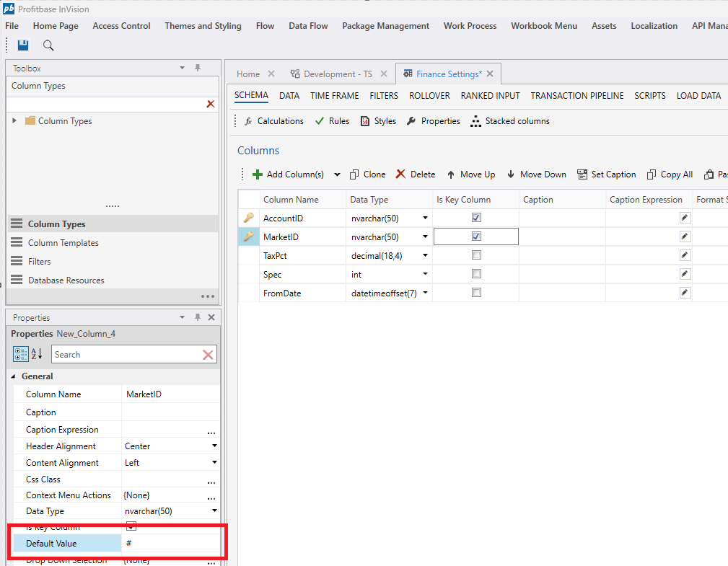Switch to the TIME FRAME tab
This screenshot has height=566, width=728.
pyautogui.click(x=334, y=96)
